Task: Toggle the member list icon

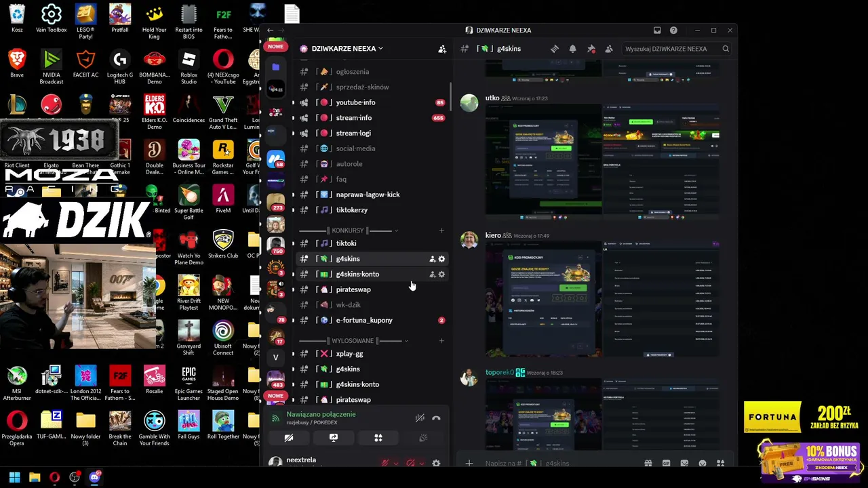Action: click(x=608, y=49)
